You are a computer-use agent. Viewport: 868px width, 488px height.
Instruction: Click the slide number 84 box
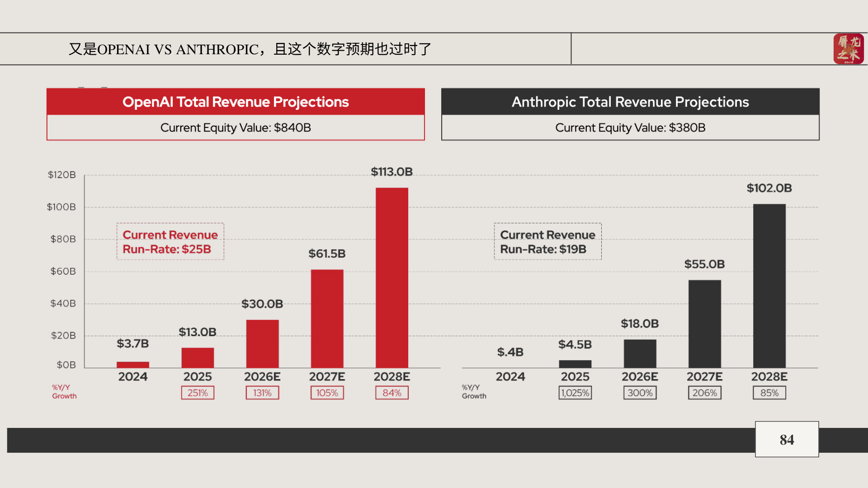pyautogui.click(x=787, y=439)
